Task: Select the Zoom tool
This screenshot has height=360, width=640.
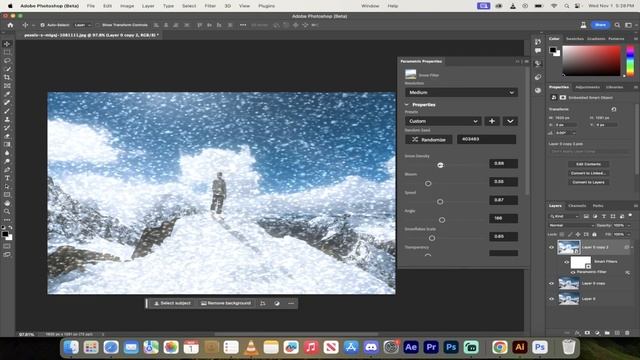Action: click(x=7, y=211)
